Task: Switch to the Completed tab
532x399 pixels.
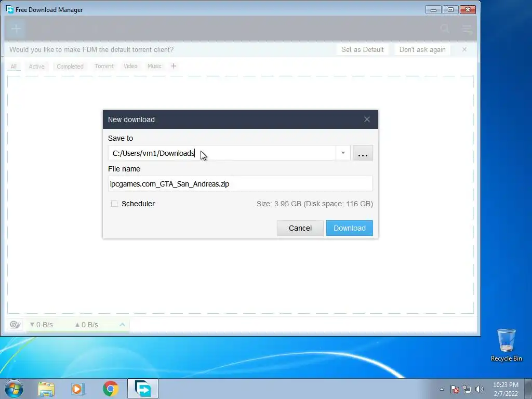Action: point(70,66)
